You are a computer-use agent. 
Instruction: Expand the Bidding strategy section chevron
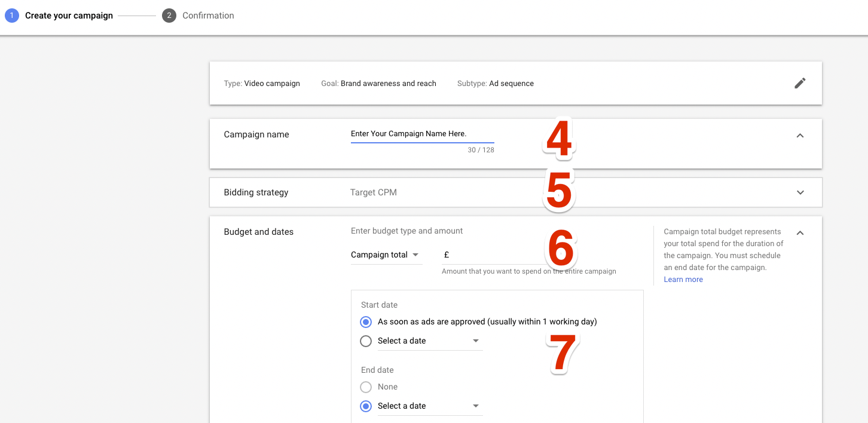click(800, 192)
